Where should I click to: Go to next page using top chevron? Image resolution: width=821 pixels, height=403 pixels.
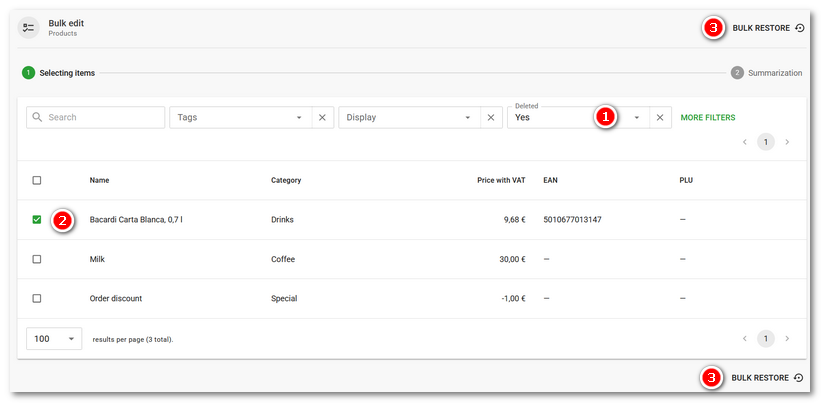[787, 142]
